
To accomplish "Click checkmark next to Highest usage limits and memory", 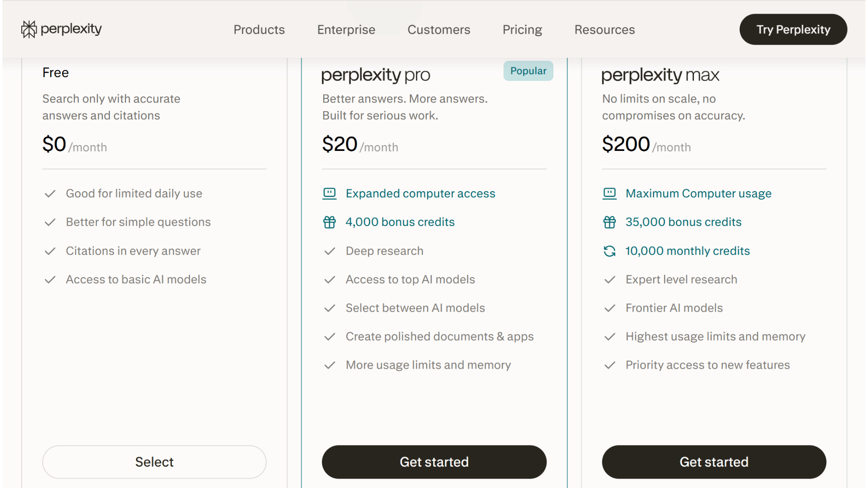I will (609, 337).
